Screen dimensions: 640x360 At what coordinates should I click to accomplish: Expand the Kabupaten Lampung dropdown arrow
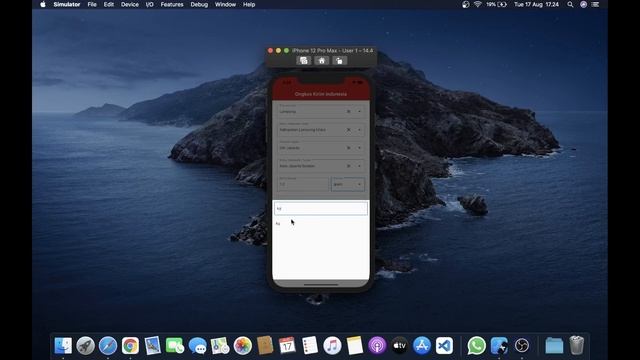tap(359, 130)
